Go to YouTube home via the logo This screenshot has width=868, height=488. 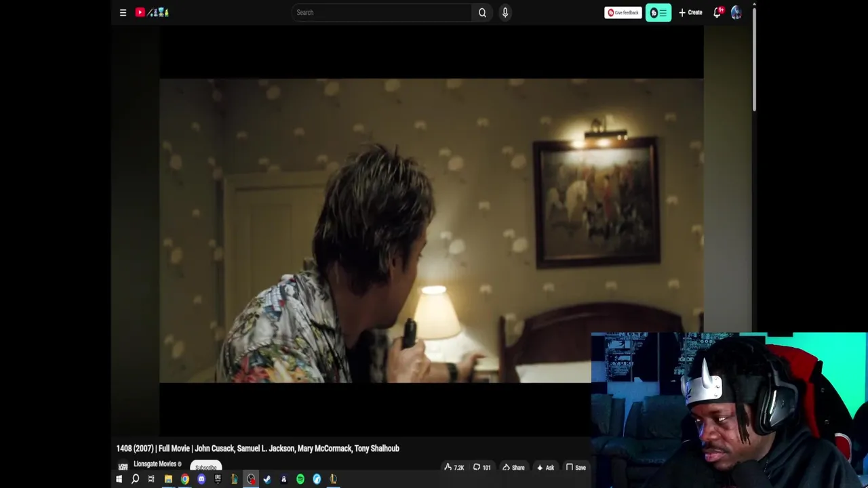click(152, 12)
